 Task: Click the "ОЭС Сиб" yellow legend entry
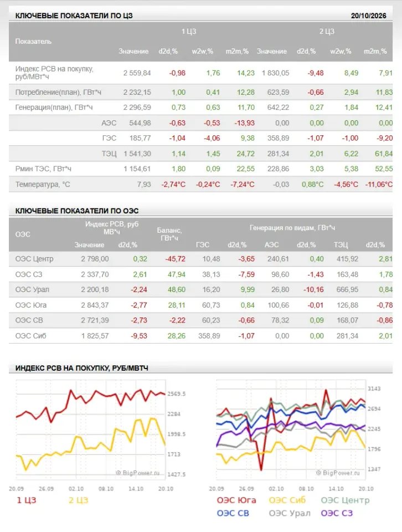pos(287,500)
